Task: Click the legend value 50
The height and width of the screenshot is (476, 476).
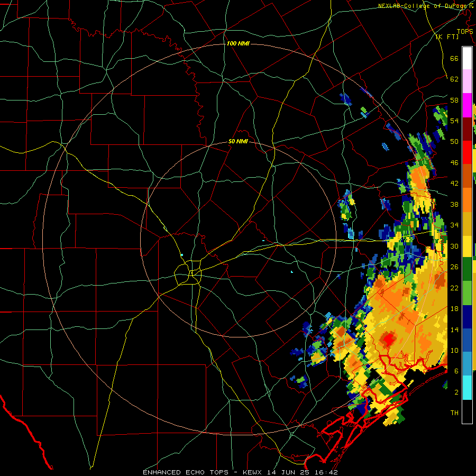Action: point(454,142)
